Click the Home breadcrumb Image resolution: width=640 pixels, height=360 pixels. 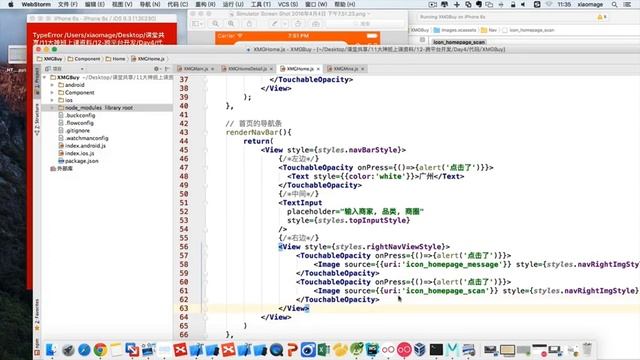click(116, 59)
